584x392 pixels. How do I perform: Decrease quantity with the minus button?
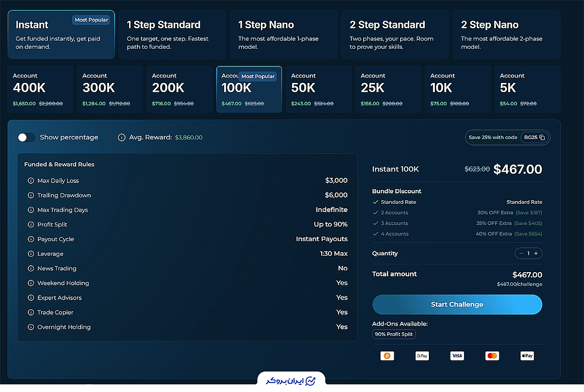coord(521,253)
